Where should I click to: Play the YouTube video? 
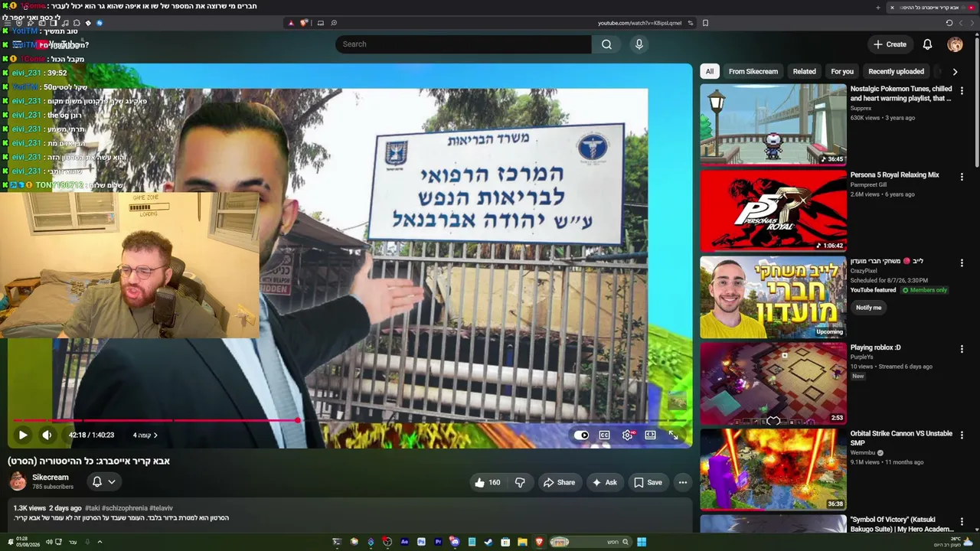[x=23, y=435]
